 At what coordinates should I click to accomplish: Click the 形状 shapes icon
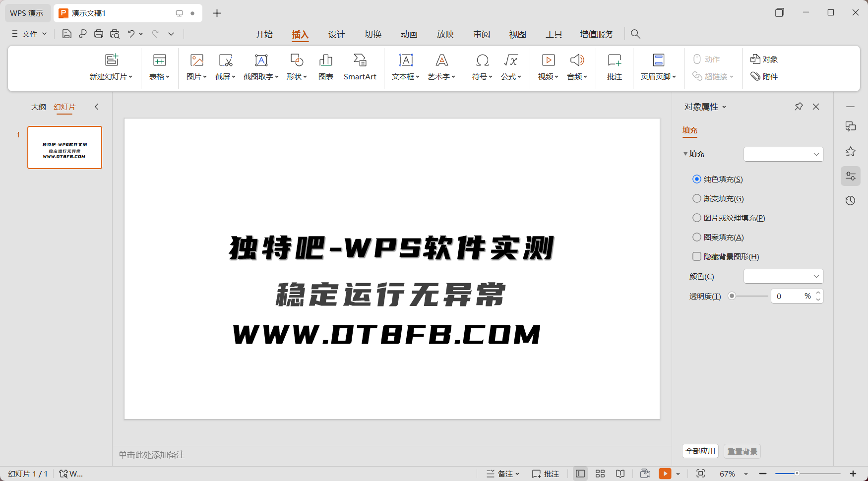point(297,60)
